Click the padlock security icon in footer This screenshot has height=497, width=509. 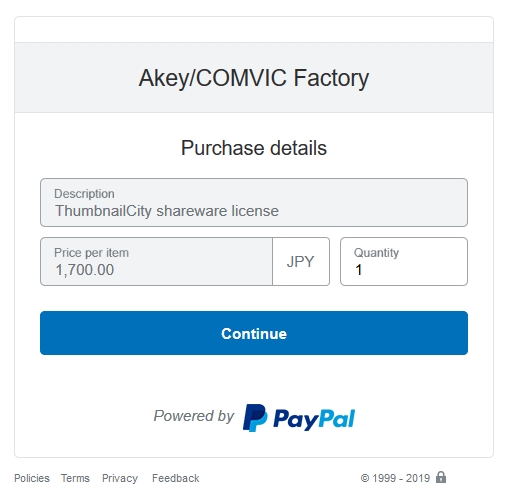441,477
